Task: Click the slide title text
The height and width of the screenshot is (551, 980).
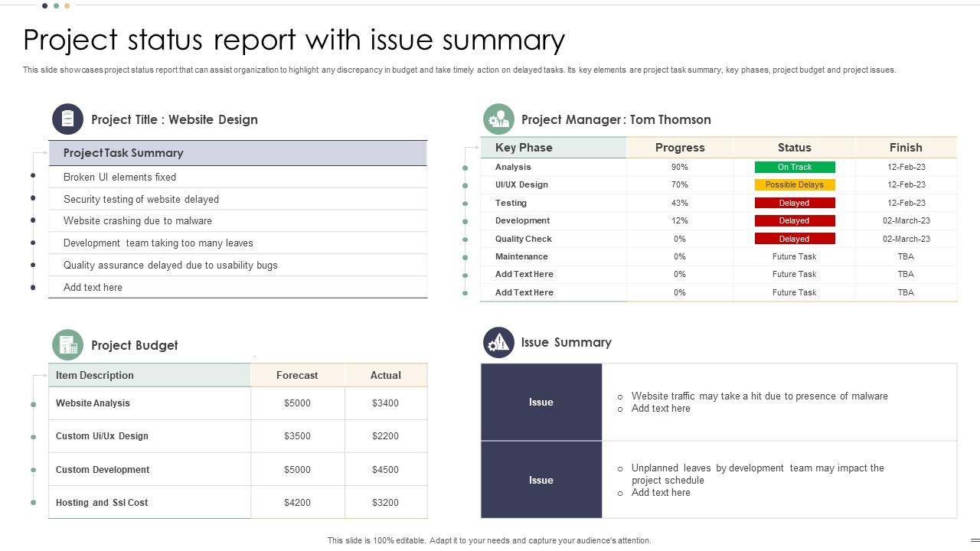Action: click(x=293, y=40)
